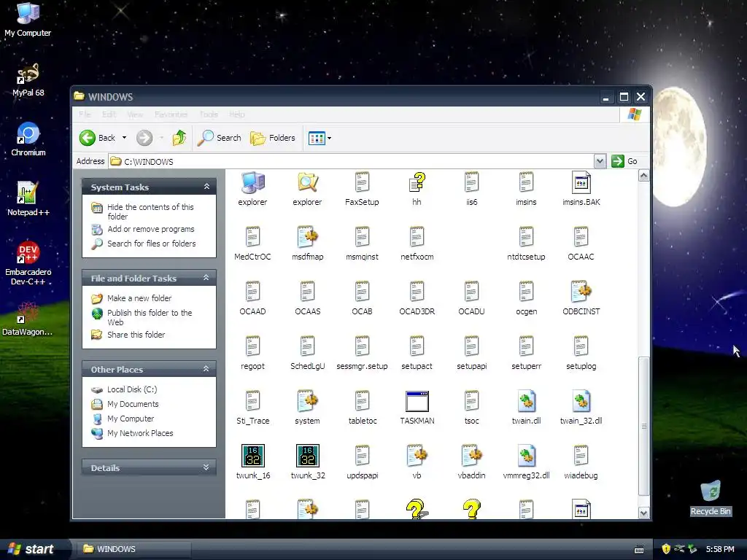The image size is (747, 560).
Task: Click the greyed Forward arrow button
Action: 144,138
